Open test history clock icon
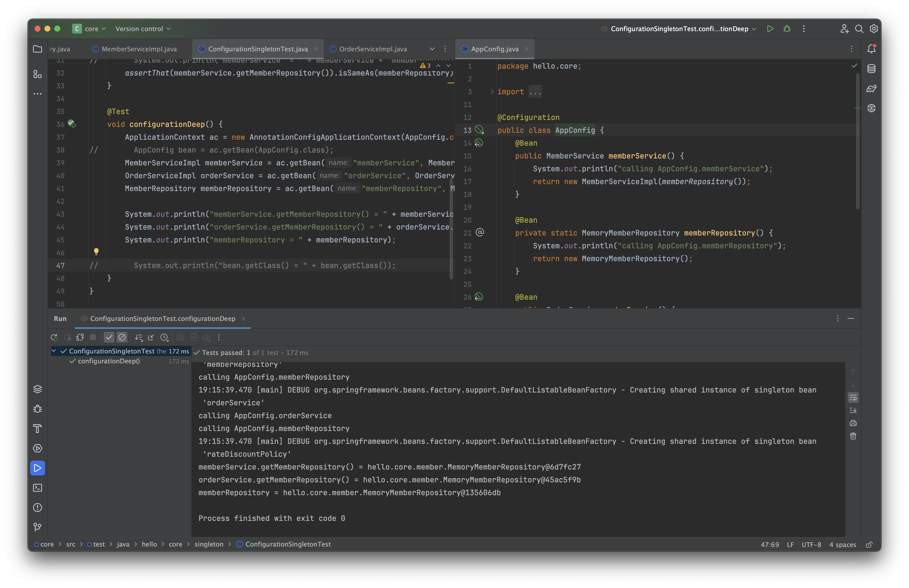Image resolution: width=909 pixels, height=588 pixels. pyautogui.click(x=164, y=337)
